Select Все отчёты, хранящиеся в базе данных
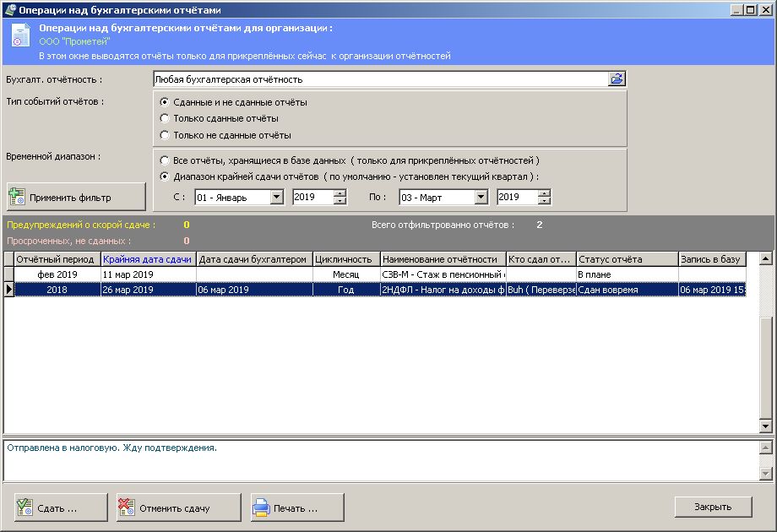Image resolution: width=777 pixels, height=532 pixels. coord(166,160)
